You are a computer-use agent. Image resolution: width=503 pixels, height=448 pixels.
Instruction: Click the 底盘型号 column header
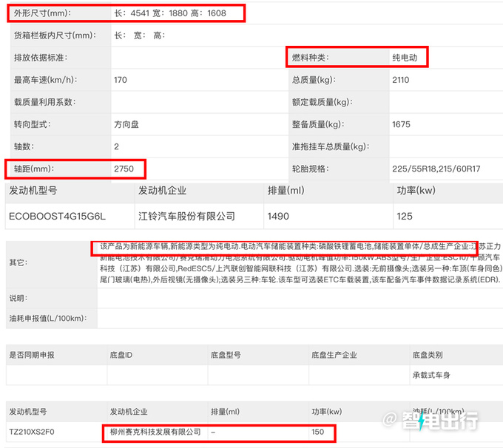[226, 355]
